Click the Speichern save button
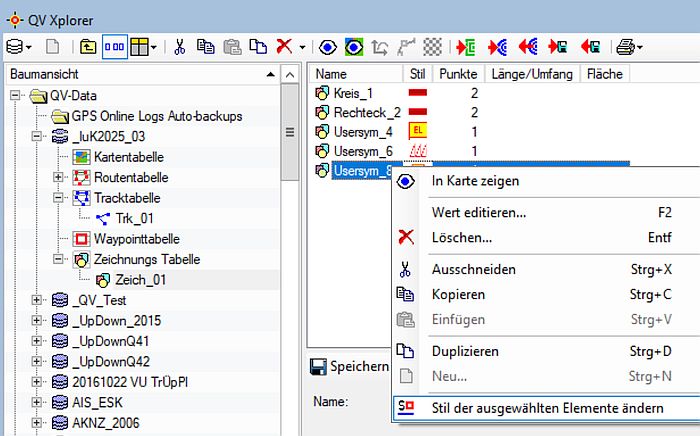 pos(350,367)
